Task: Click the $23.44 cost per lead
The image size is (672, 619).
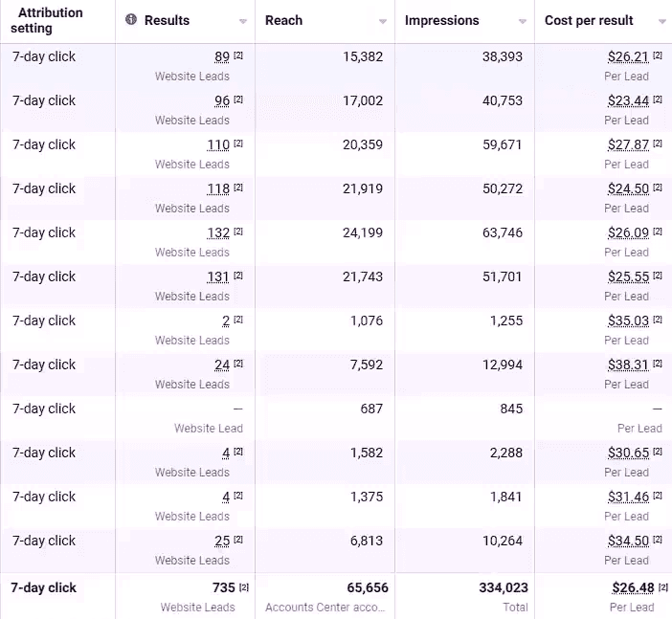Action: point(628,100)
